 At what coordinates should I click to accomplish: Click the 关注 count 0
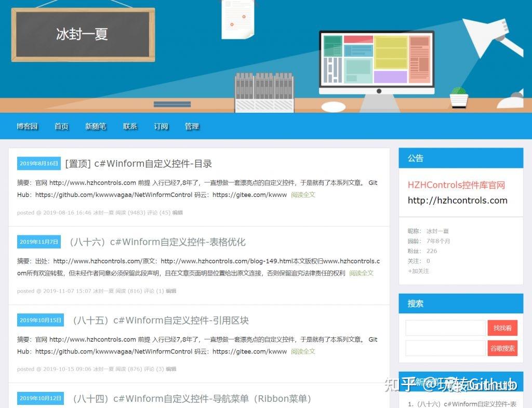click(x=428, y=261)
